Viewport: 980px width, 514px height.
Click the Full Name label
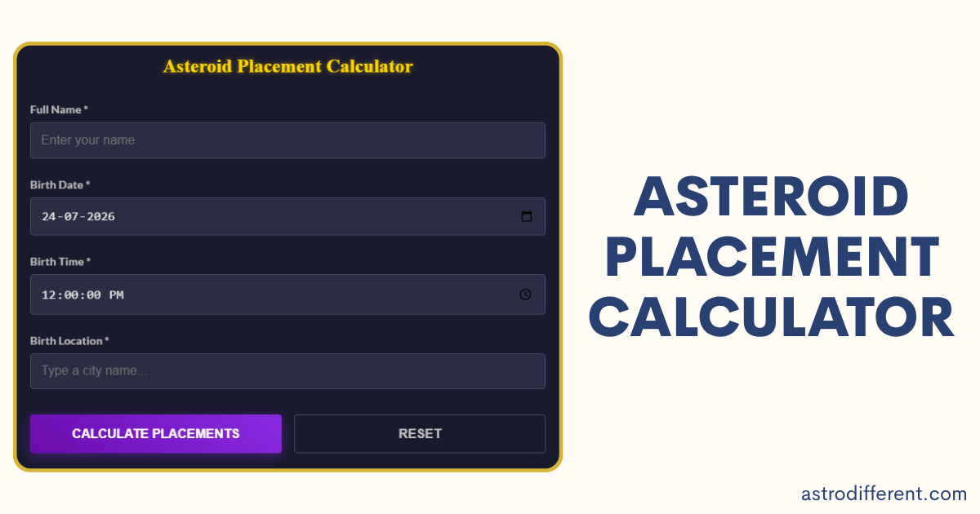click(59, 109)
